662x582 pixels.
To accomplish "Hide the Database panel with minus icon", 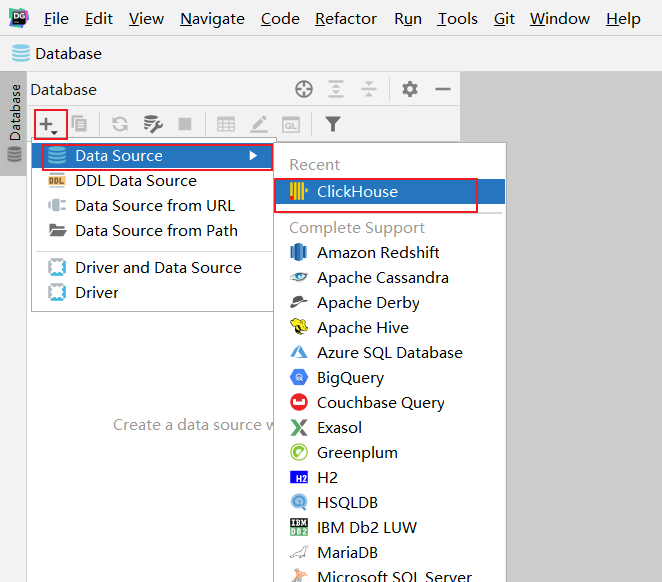I will tap(443, 89).
